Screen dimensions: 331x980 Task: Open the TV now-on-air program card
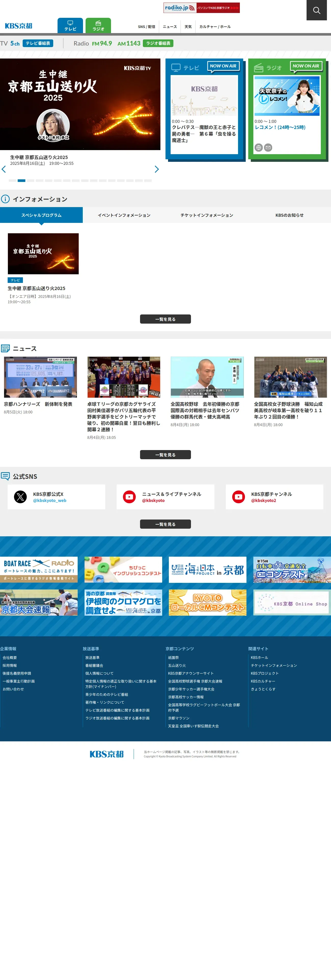point(204,114)
